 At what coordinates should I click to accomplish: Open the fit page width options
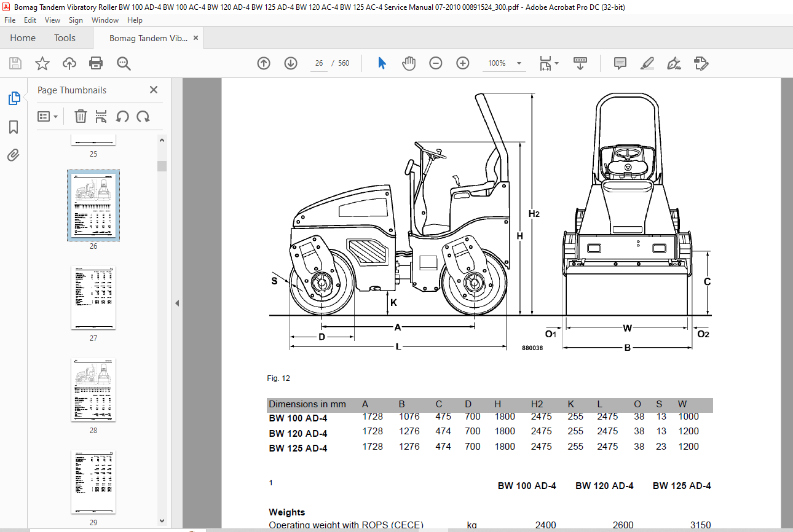coord(548,63)
